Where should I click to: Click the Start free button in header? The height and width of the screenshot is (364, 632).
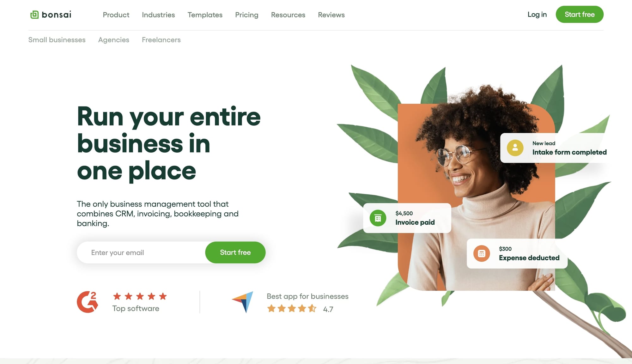pos(580,14)
